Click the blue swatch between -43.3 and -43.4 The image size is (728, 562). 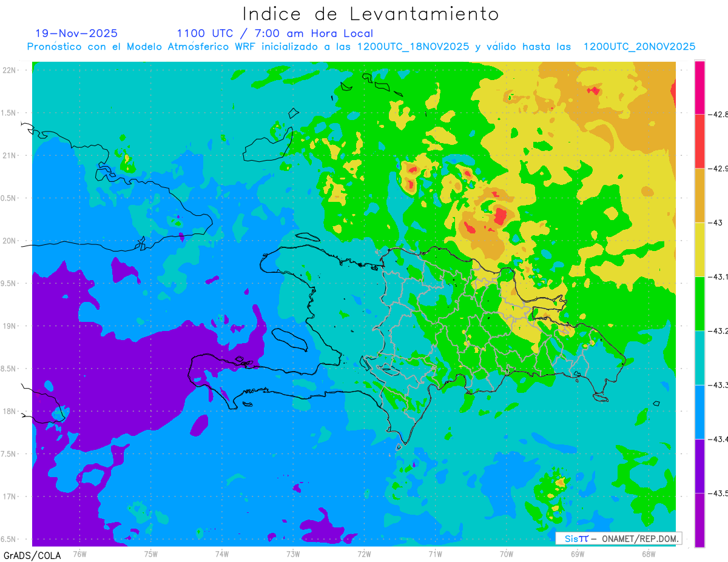tap(699, 412)
